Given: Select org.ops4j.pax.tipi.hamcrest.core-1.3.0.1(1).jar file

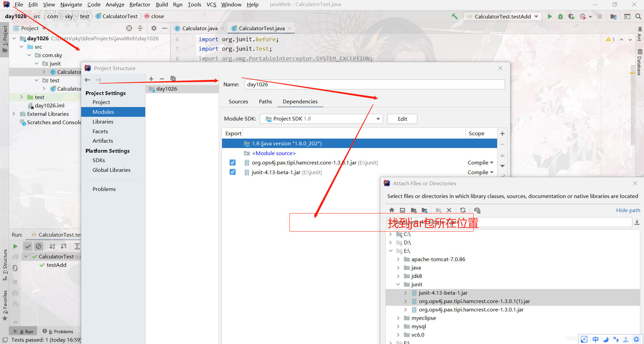Looking at the screenshot, I should point(474,301).
